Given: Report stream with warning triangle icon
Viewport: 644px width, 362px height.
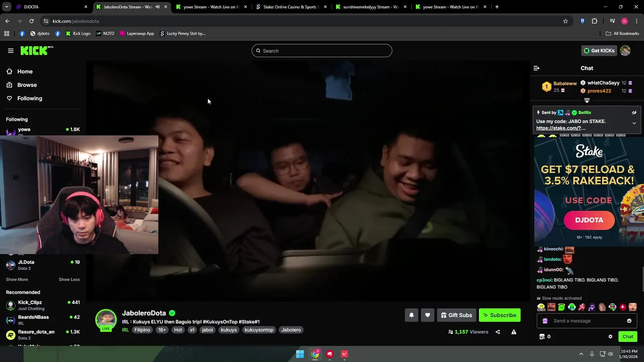Looking at the screenshot, I should tap(514, 332).
